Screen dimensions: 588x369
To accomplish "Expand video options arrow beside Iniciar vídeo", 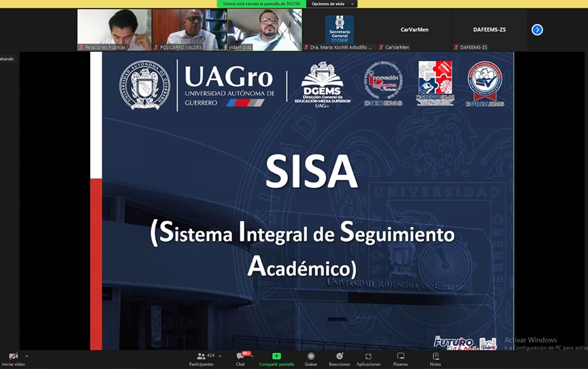I will coord(27,356).
